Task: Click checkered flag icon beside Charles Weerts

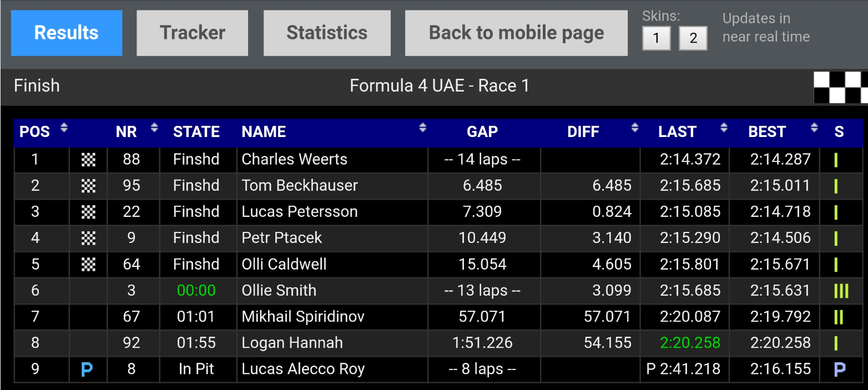Action: (88, 160)
